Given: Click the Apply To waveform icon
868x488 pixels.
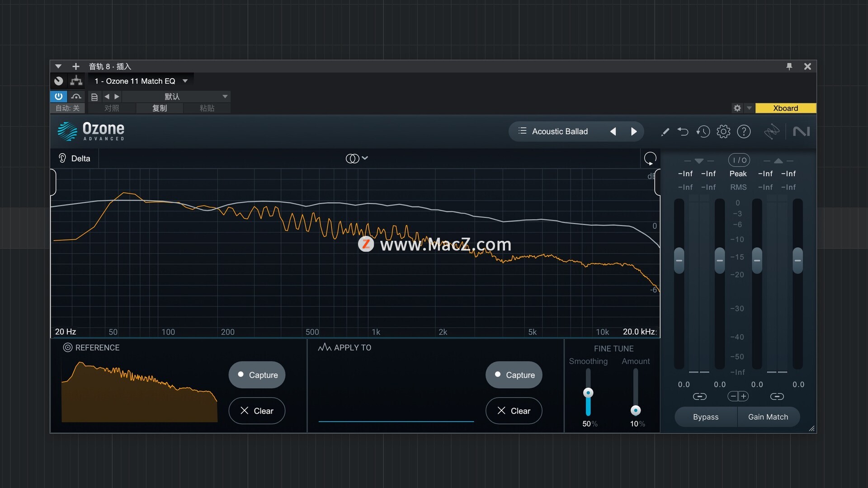Looking at the screenshot, I should tap(325, 347).
